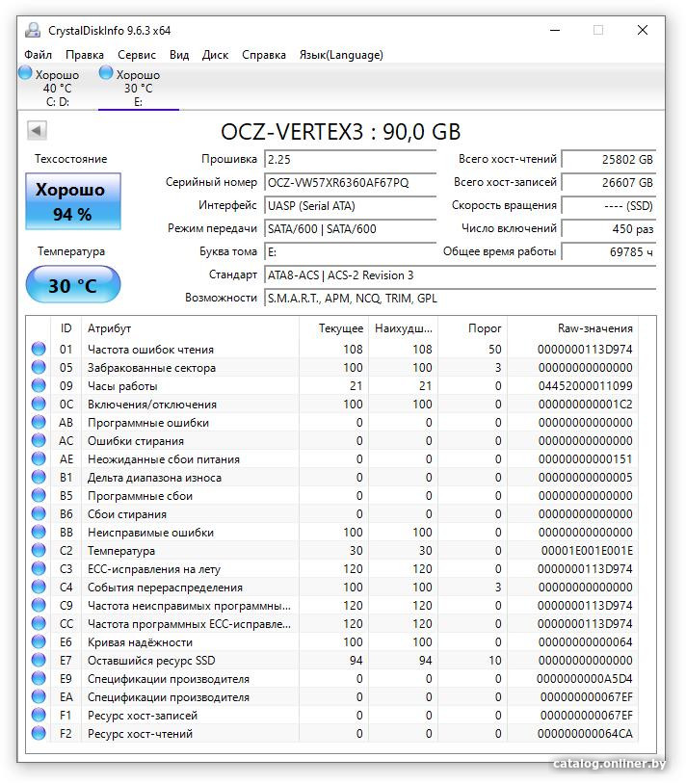Click the blue orb of disk E:
Screen dimensions: 686x784
(106, 73)
